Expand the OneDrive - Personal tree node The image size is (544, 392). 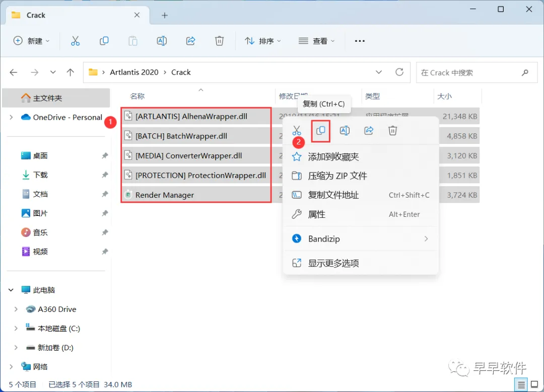click(12, 117)
